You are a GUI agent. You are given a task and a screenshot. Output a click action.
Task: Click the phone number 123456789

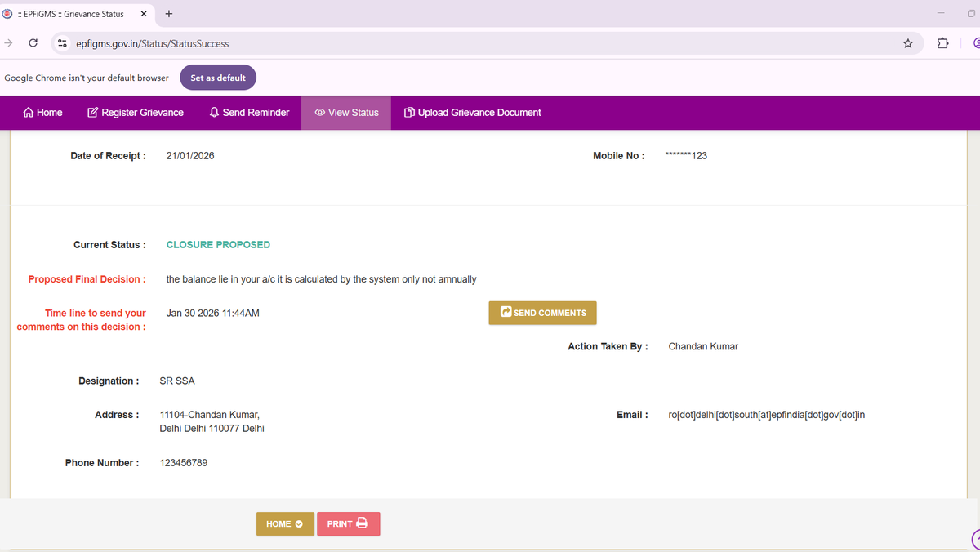pyautogui.click(x=184, y=463)
